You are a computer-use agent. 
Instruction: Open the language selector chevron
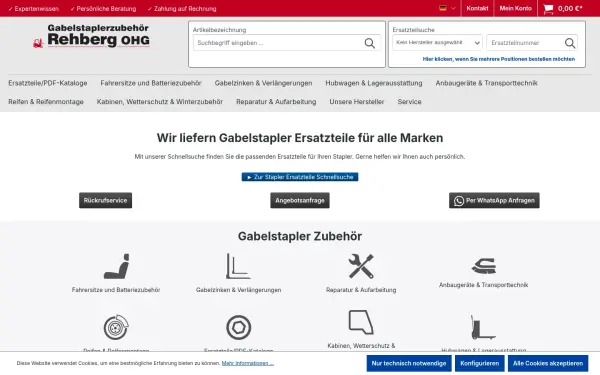(x=453, y=8)
